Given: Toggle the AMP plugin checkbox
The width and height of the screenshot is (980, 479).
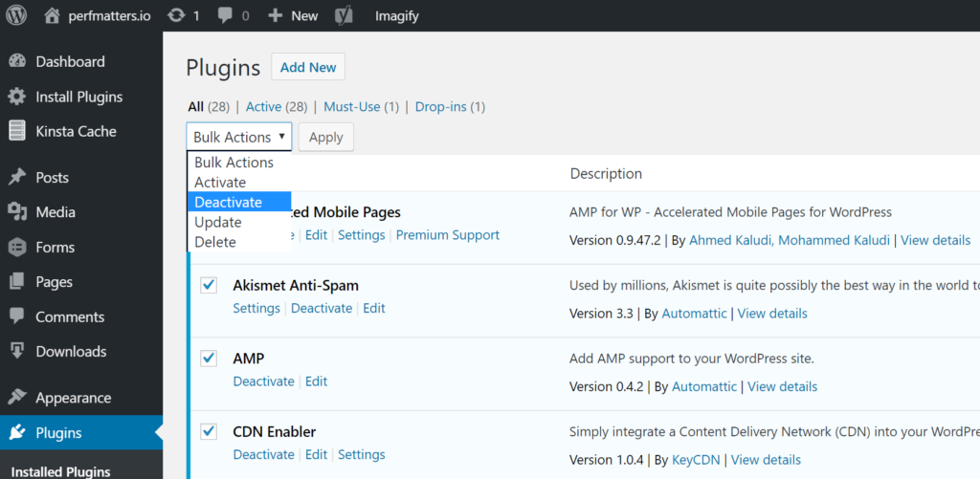Looking at the screenshot, I should 209,358.
